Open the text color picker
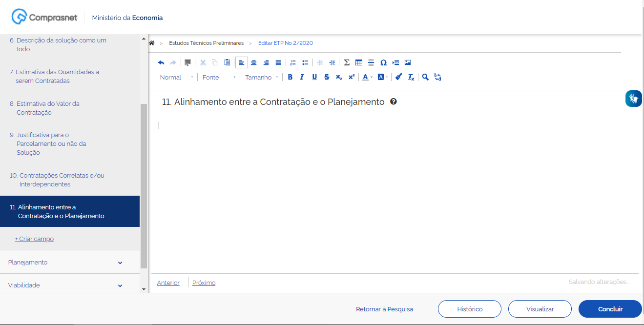Viewport: 644px width, 325px height. tap(367, 77)
